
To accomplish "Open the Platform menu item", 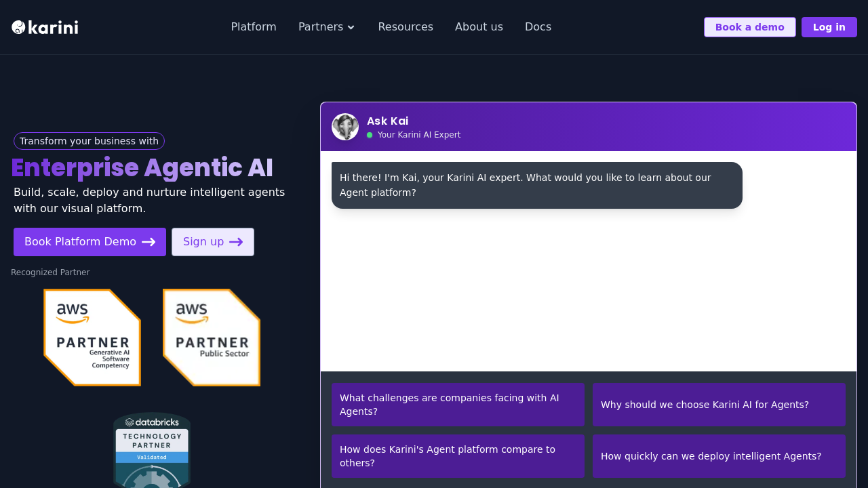I will [254, 26].
